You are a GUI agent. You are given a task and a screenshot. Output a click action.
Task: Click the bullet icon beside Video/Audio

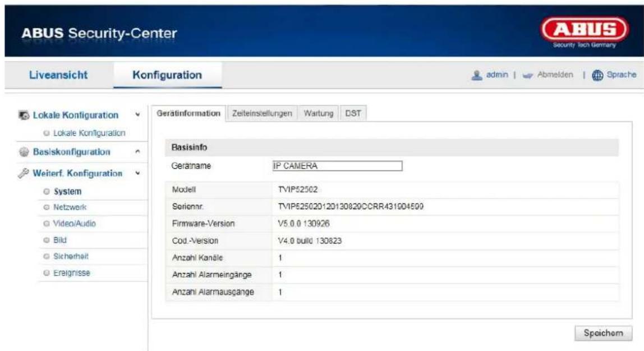point(47,224)
